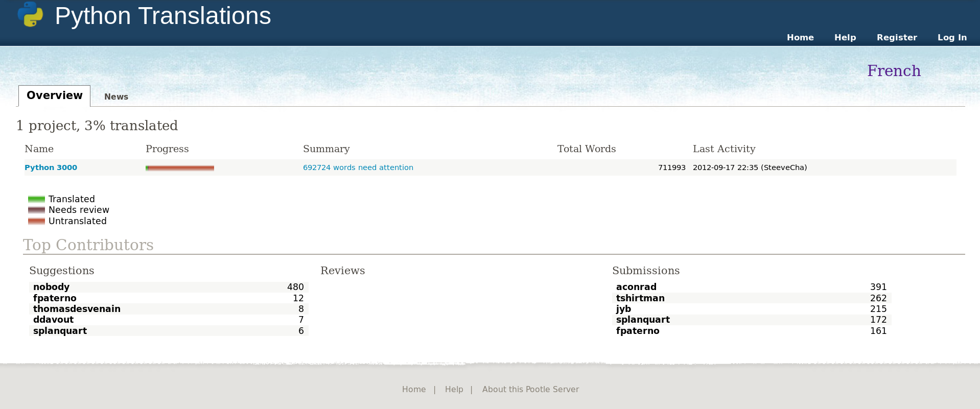Viewport: 980px width, 409px height.
Task: Click the 'Needs review' legend label
Action: [x=79, y=210]
